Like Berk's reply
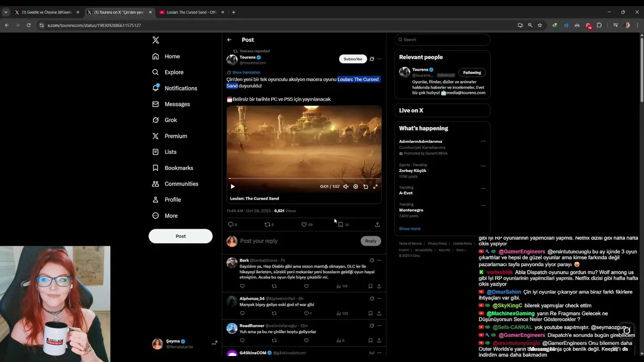 tap(306, 286)
